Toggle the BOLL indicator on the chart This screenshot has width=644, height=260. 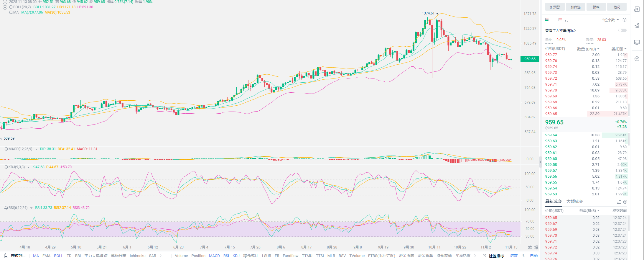(58, 256)
